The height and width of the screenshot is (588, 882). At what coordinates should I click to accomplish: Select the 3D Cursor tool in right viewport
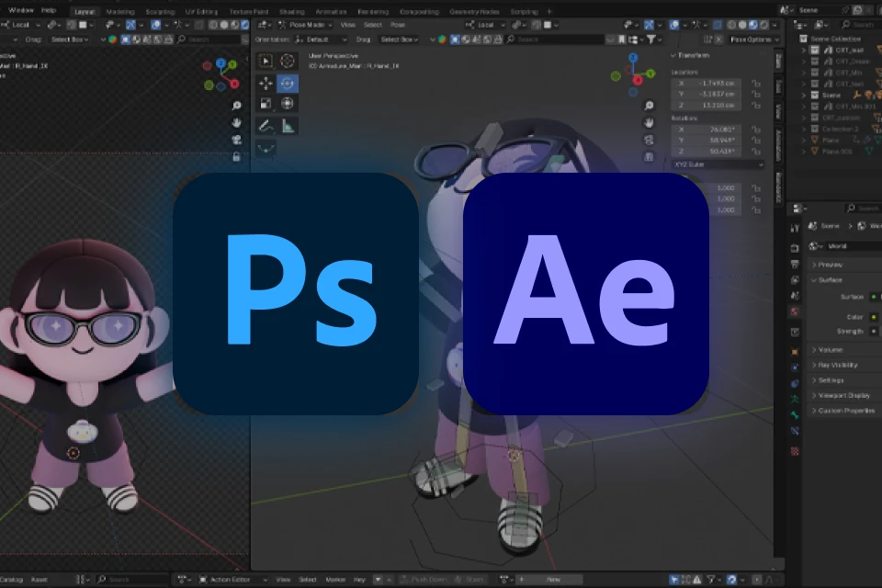pyautogui.click(x=287, y=61)
